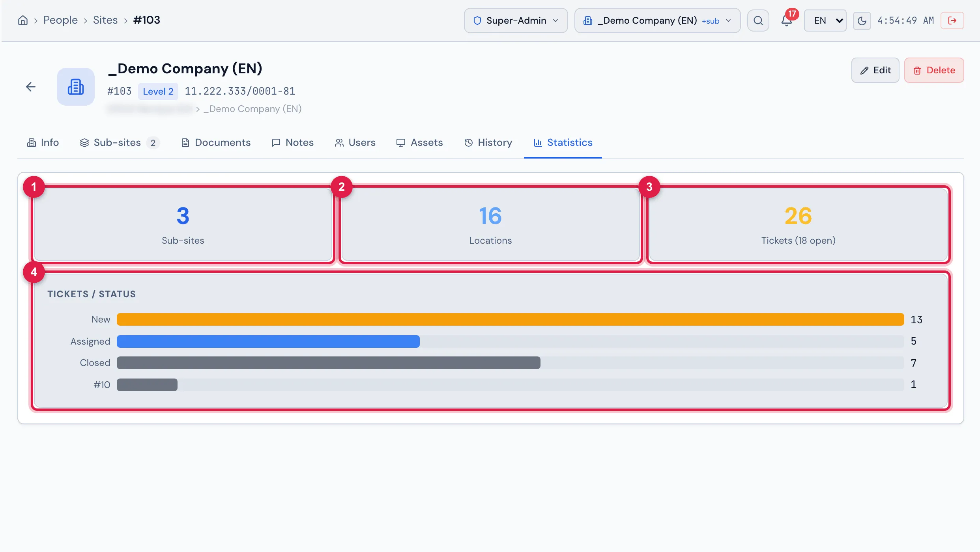This screenshot has width=980, height=552.
Task: Click the red logout icon
Action: point(952,21)
